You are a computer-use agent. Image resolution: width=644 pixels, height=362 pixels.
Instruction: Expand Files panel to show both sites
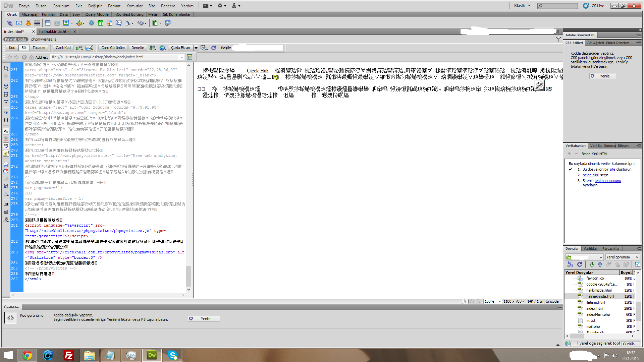(637, 264)
